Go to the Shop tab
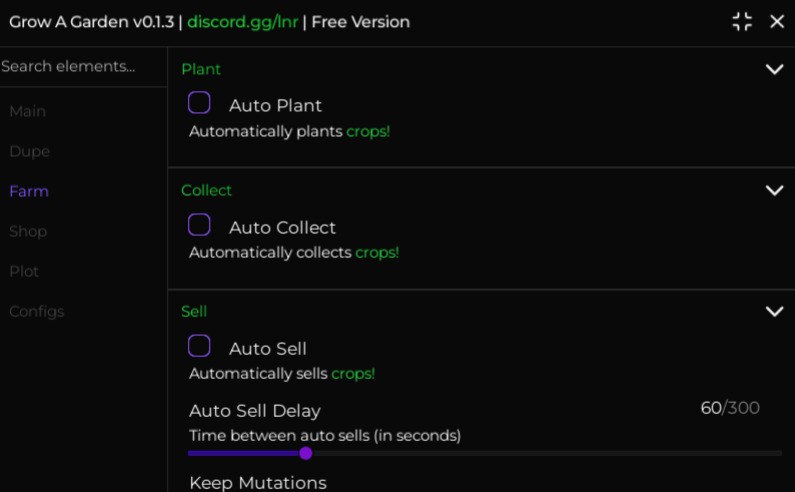 coord(28,231)
